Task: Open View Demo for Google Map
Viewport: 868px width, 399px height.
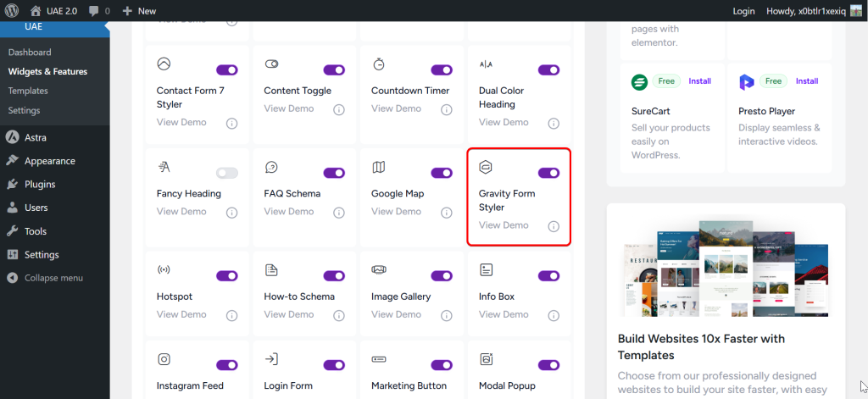Action: pyautogui.click(x=396, y=212)
